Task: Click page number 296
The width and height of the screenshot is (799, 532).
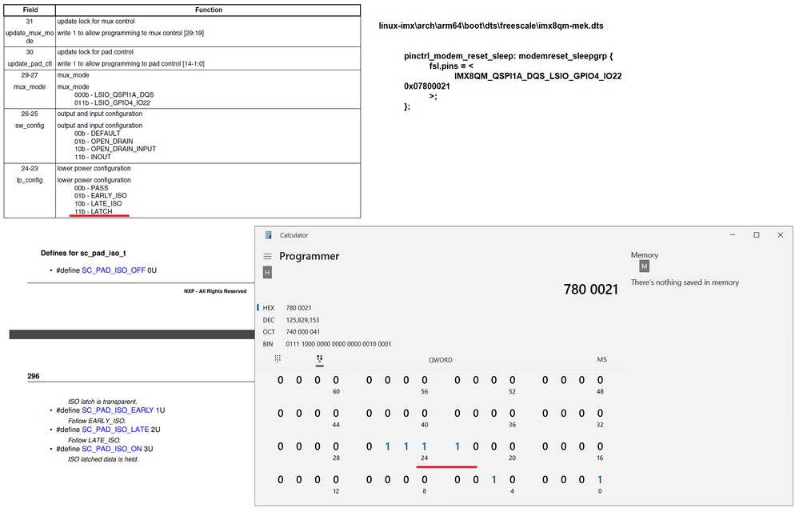Action: [x=33, y=376]
